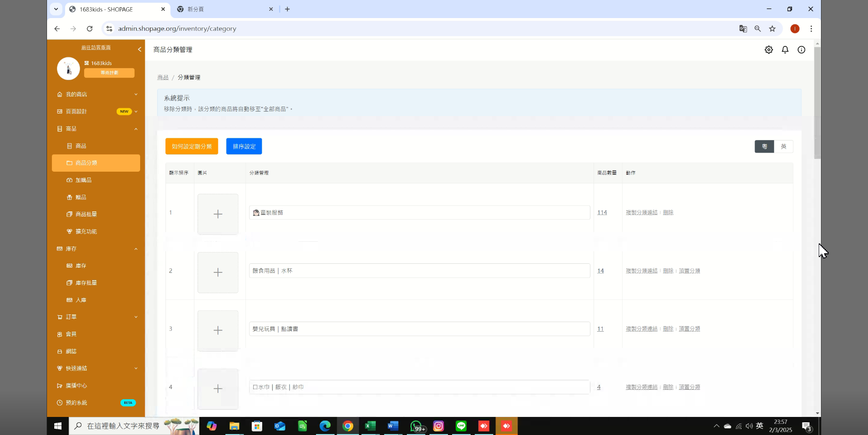Click the 如何設定副分類 button
Image resolution: width=868 pixels, height=435 pixels.
[192, 146]
